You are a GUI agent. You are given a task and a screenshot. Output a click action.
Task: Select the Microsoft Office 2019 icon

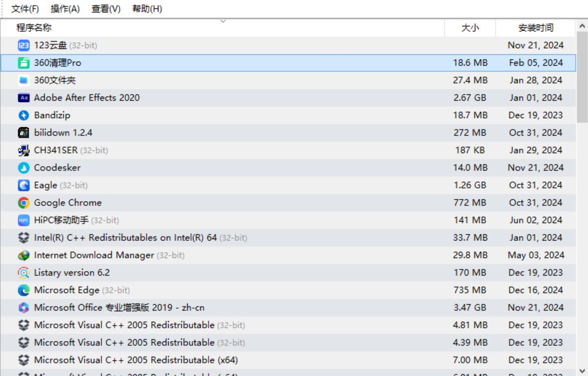(x=23, y=308)
